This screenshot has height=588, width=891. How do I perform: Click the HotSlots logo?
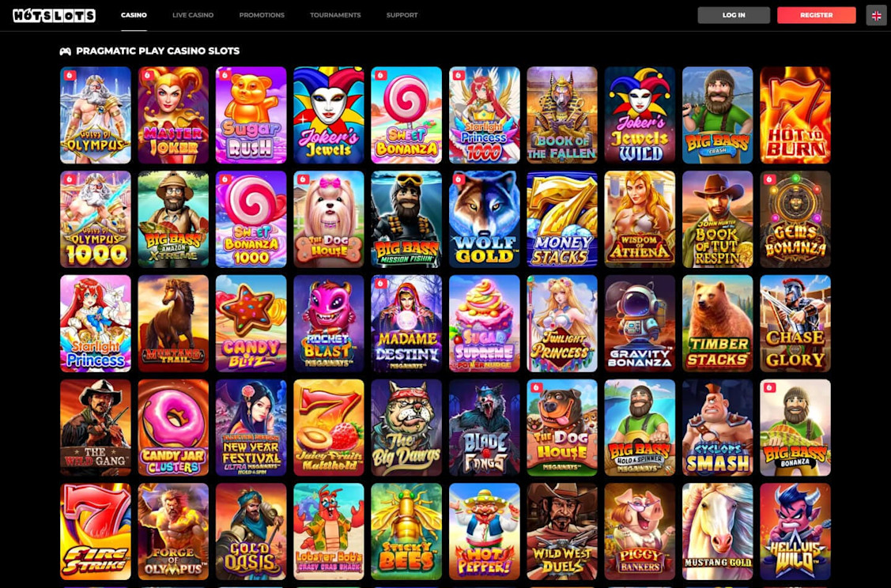coord(54,15)
